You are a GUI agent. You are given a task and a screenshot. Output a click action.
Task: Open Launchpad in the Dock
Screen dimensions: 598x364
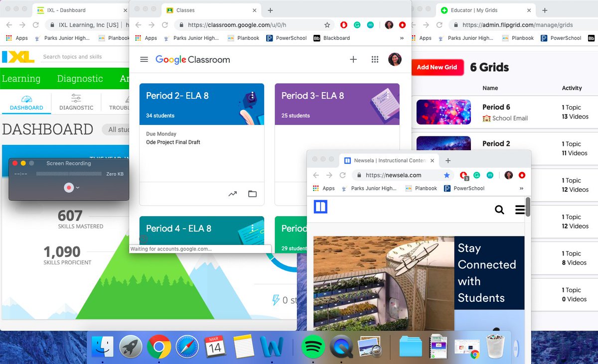(131, 347)
